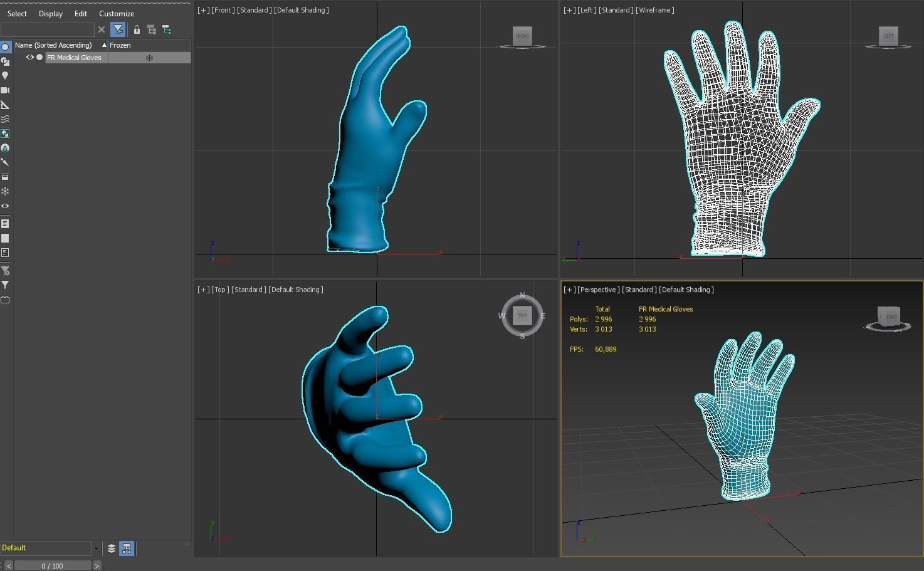Click the Invert Display icon
Image resolution: width=924 pixels, height=571 pixels.
(x=5, y=253)
